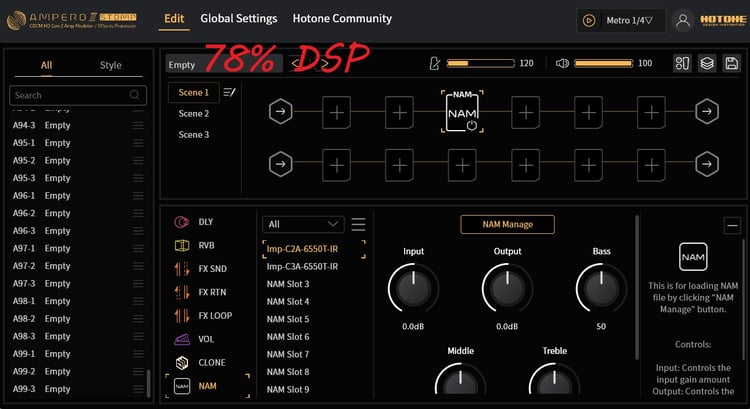The height and width of the screenshot is (409, 750).
Task: Click the Output level knob
Action: 507,288
